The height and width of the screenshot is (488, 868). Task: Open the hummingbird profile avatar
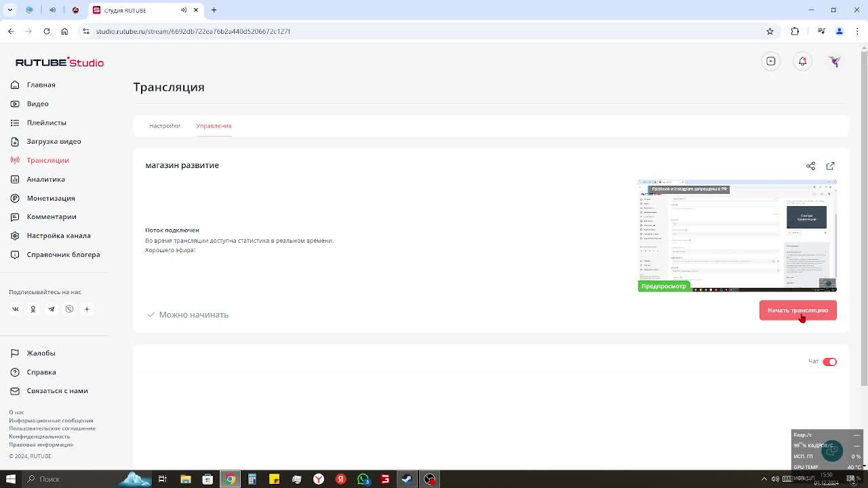(835, 61)
